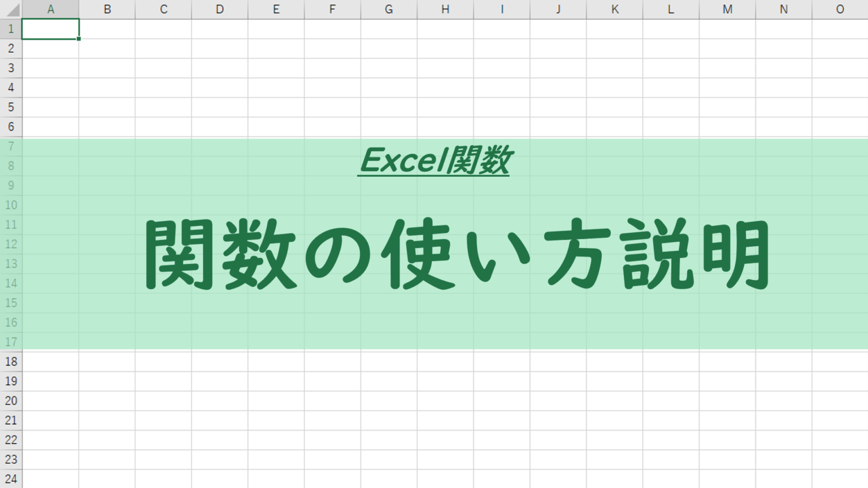Select row 3 header
The width and height of the screenshot is (868, 488).
coord(11,68)
